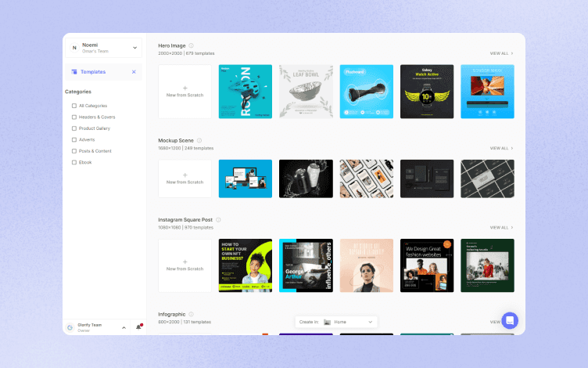Image resolution: width=588 pixels, height=368 pixels.
Task: Open the black cans mockup template
Action: [x=306, y=179]
